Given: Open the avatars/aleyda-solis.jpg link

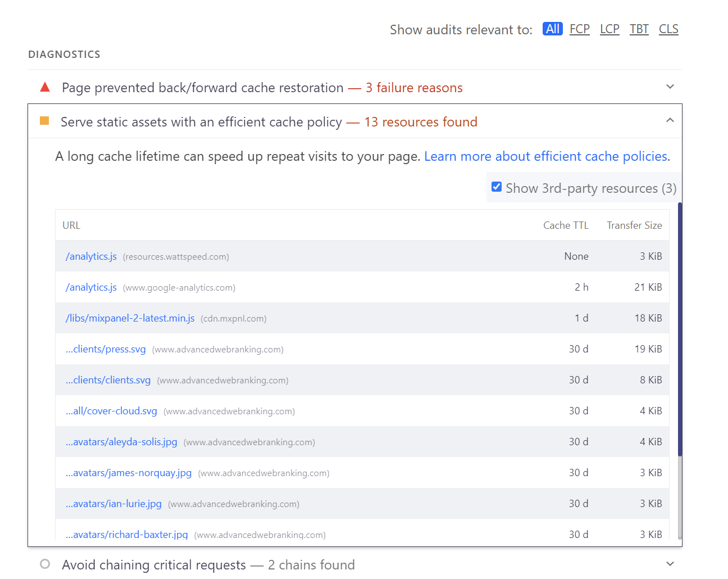Looking at the screenshot, I should click(121, 442).
